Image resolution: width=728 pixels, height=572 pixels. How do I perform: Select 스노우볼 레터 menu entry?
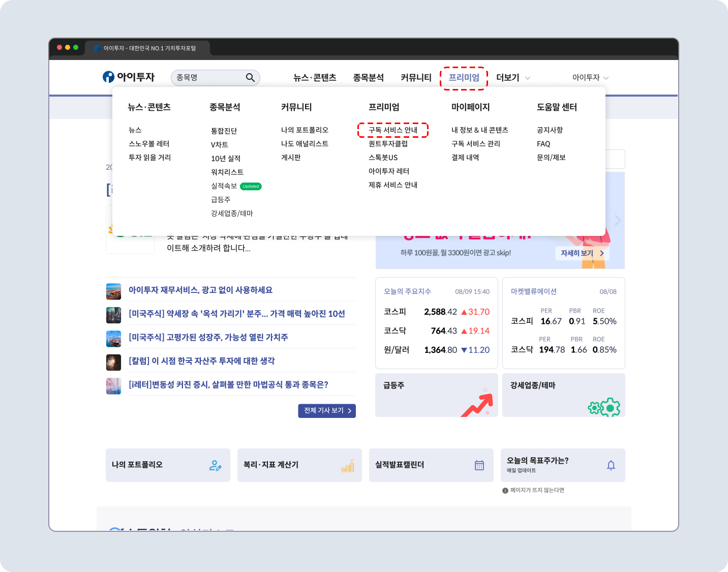(x=149, y=144)
